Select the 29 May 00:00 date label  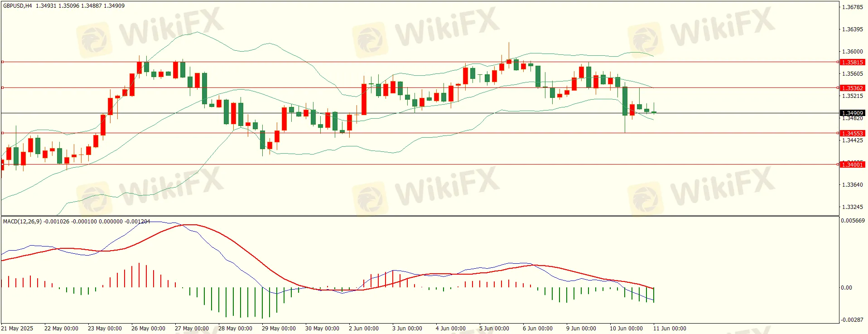click(x=279, y=329)
